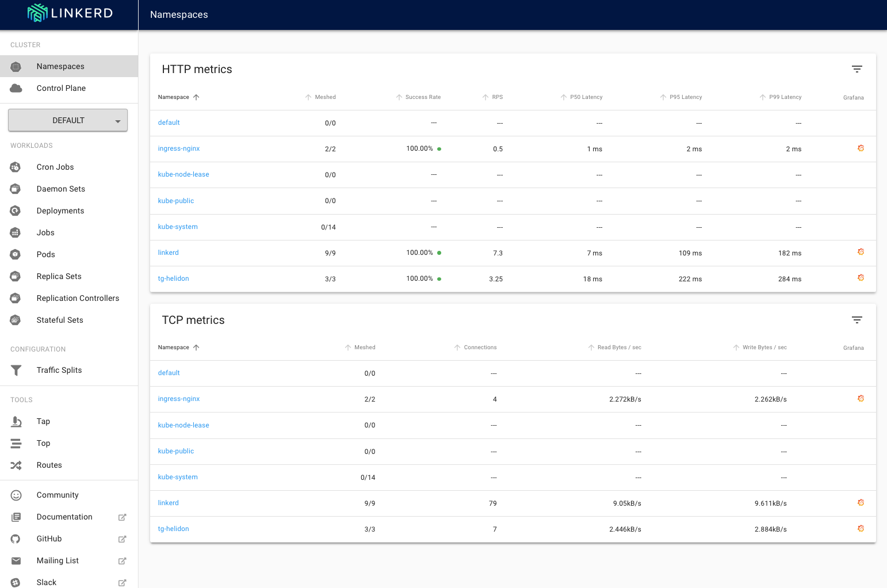Click the Linkerd logo in the header
The height and width of the screenshot is (588, 887).
point(70,13)
